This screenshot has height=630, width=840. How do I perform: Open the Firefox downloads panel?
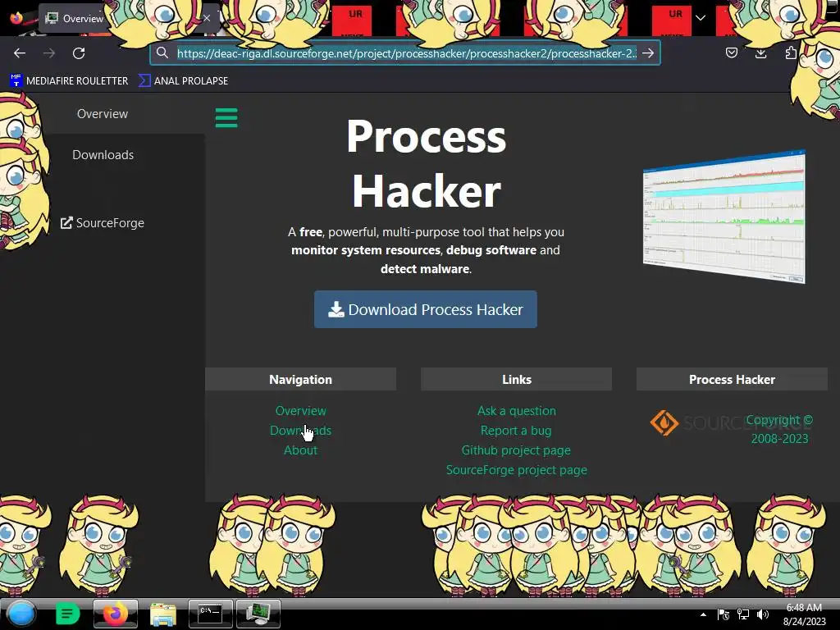pyautogui.click(x=760, y=52)
